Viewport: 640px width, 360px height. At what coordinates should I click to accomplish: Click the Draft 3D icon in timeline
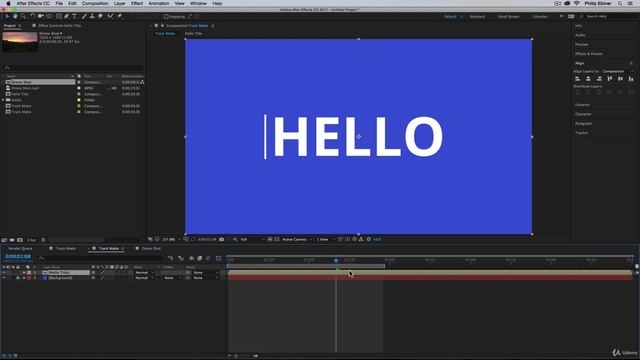(181, 258)
